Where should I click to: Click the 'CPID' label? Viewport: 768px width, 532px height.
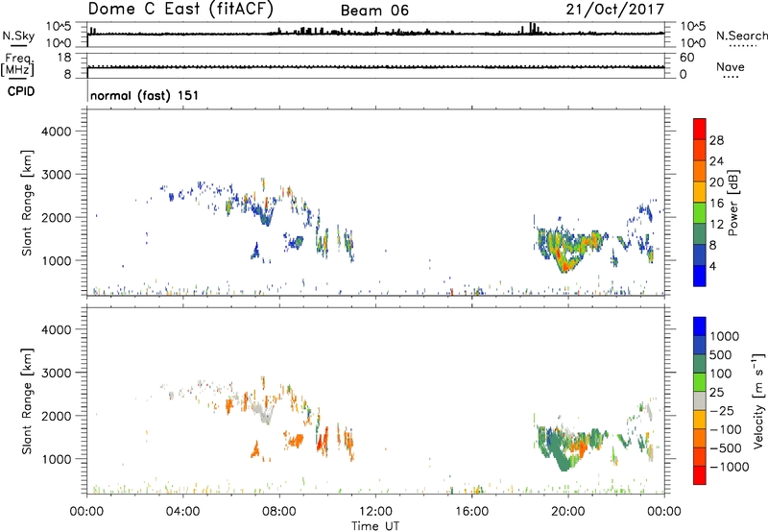point(21,91)
